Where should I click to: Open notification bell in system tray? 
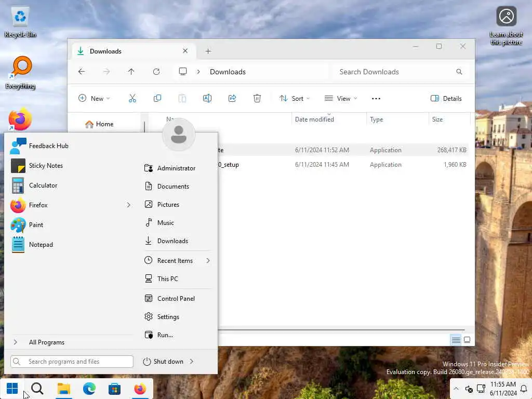tap(524, 389)
